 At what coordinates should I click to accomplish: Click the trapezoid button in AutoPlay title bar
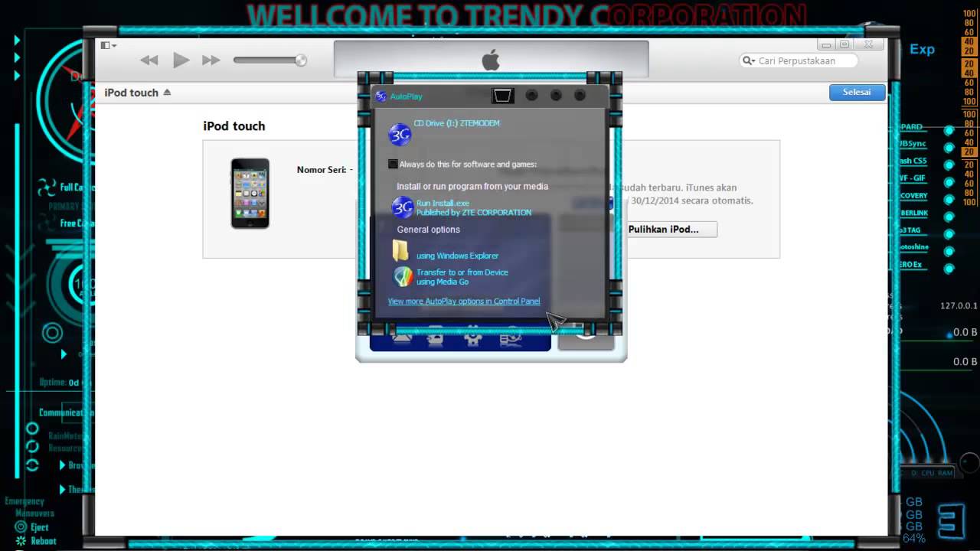pyautogui.click(x=502, y=96)
